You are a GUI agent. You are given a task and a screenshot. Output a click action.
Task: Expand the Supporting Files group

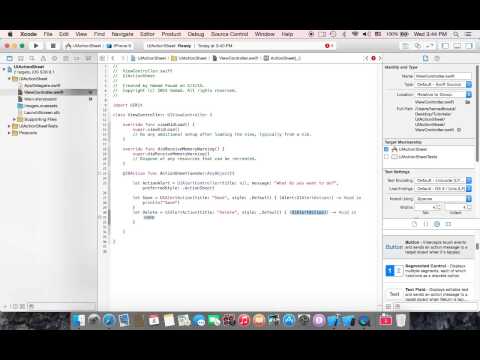14,119
